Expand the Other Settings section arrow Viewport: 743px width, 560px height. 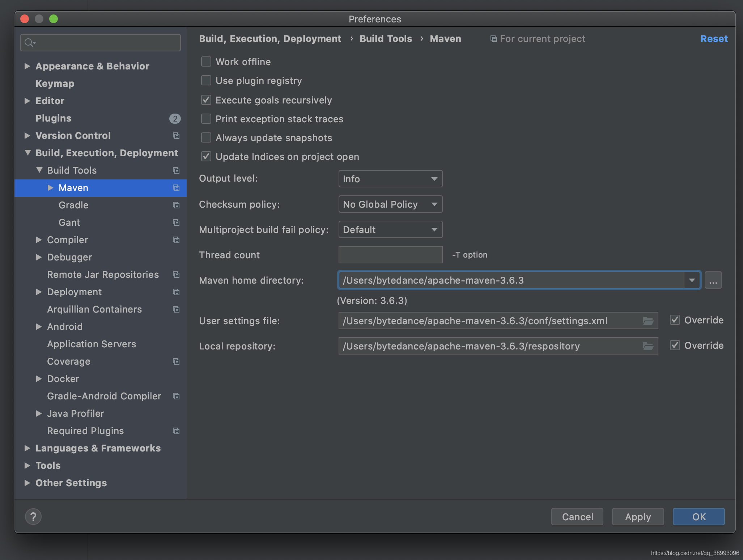click(27, 483)
